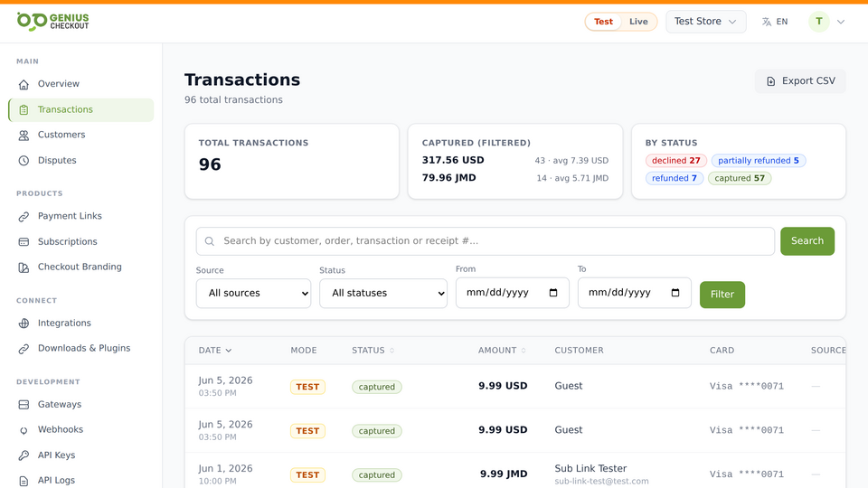Filter by the partially refunded 5 badge
This screenshot has height=488, width=868.
[759, 161]
